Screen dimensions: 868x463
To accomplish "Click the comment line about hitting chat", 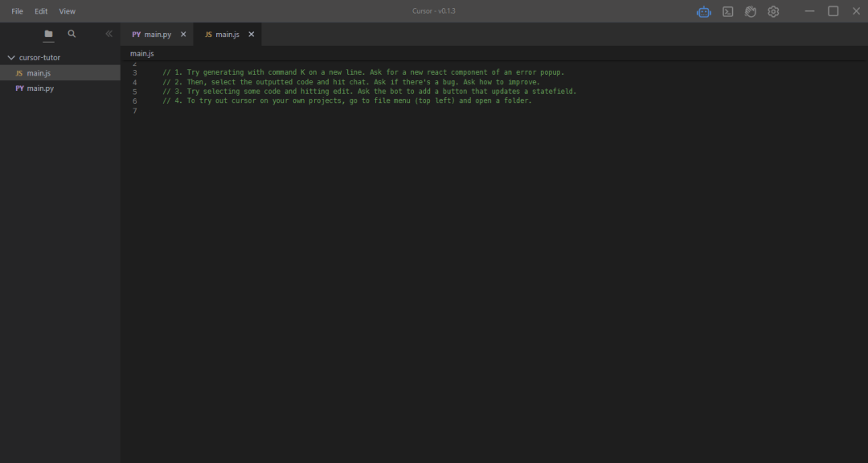I will 351,82.
